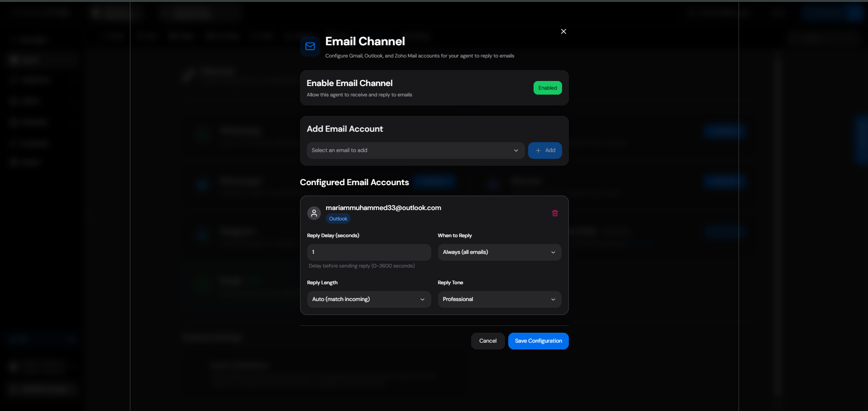Close the Email Channel dialog

(563, 31)
